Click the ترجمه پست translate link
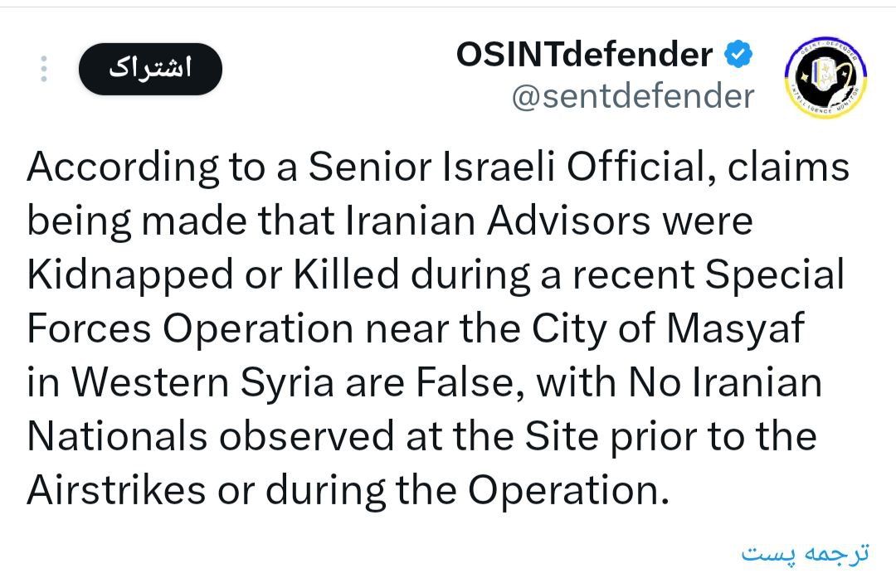 coord(805,553)
